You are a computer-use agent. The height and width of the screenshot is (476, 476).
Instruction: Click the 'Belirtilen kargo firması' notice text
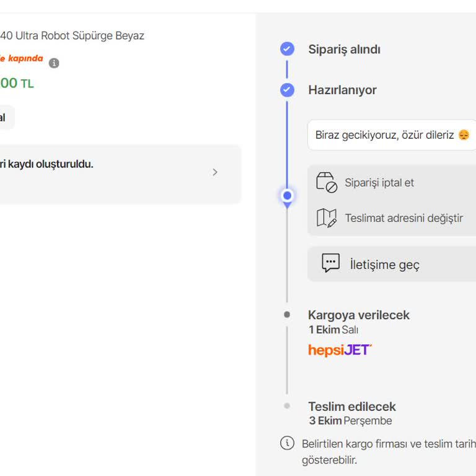pos(389,451)
